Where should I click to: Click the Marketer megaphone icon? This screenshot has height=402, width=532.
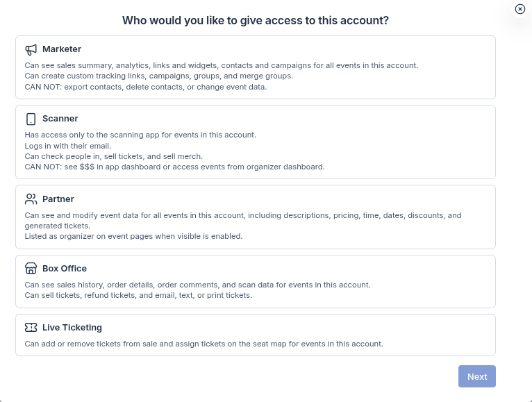[31, 50]
